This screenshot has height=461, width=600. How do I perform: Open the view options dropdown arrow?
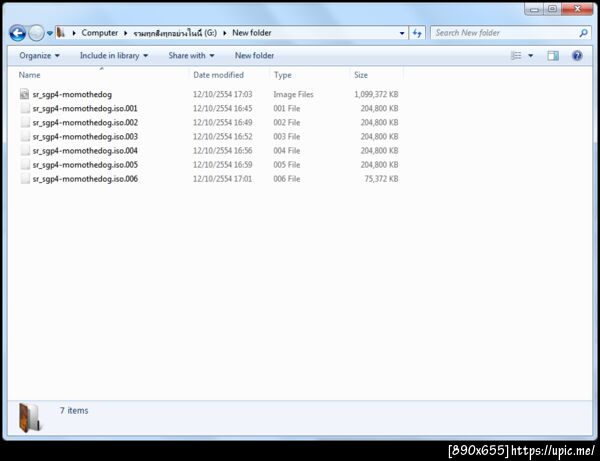point(531,56)
